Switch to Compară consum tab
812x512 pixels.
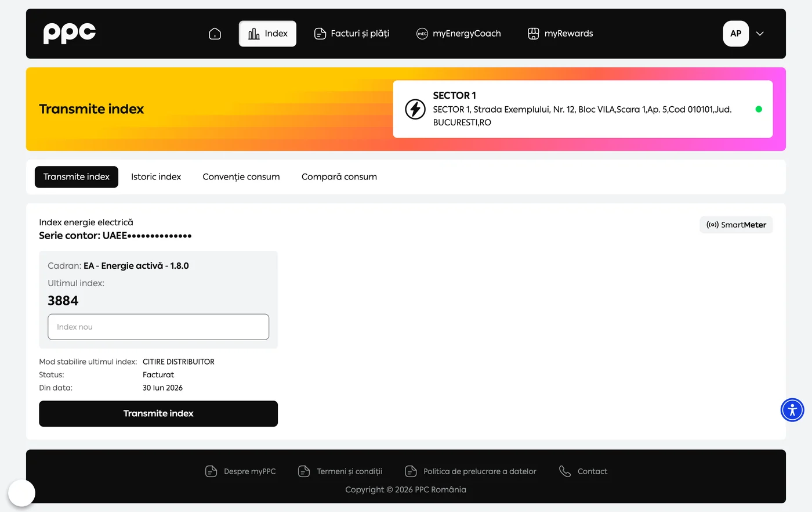coord(339,177)
